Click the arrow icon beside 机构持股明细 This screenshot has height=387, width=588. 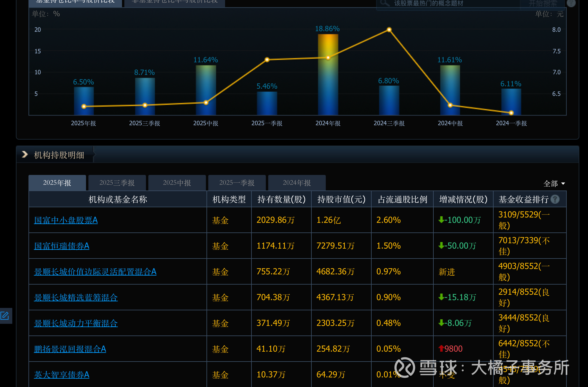click(25, 155)
